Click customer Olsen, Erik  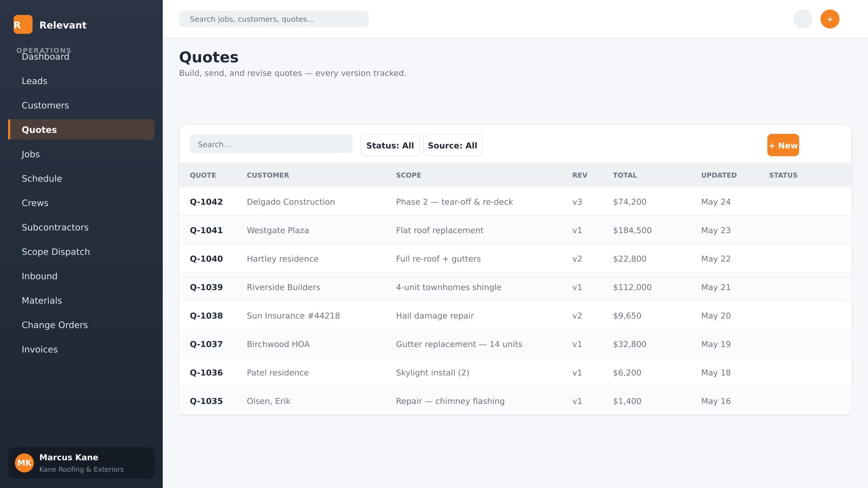click(x=269, y=401)
